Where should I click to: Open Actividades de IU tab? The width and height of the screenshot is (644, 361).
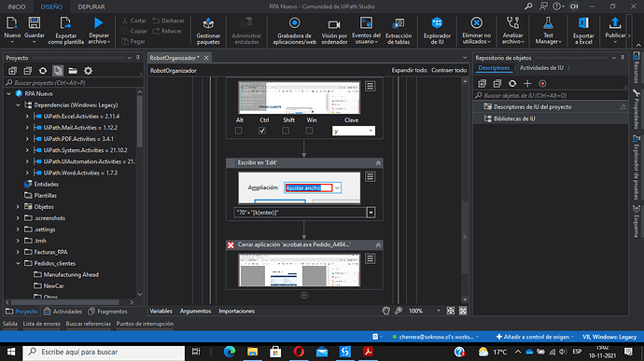(x=541, y=68)
